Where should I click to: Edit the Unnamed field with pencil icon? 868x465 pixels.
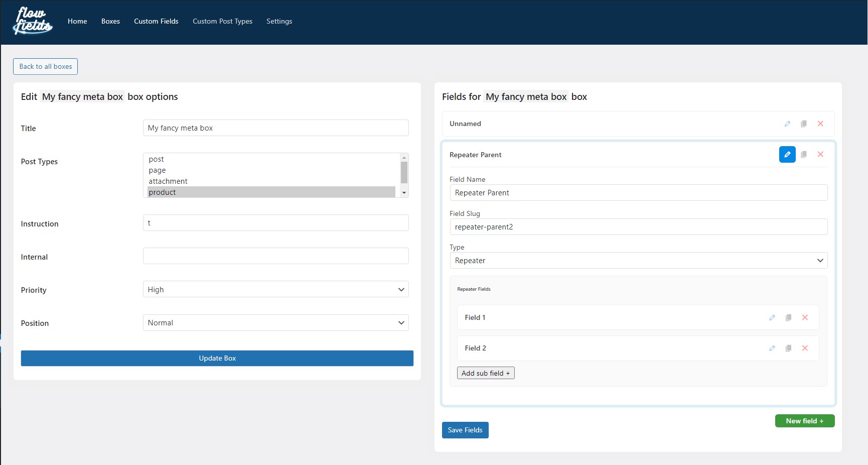pyautogui.click(x=787, y=124)
